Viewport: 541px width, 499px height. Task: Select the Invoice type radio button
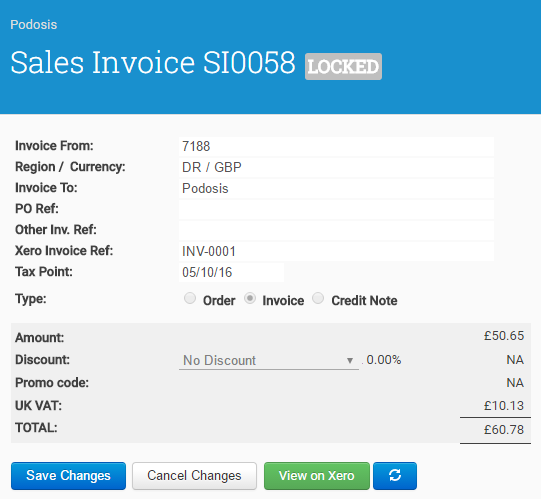tap(250, 298)
